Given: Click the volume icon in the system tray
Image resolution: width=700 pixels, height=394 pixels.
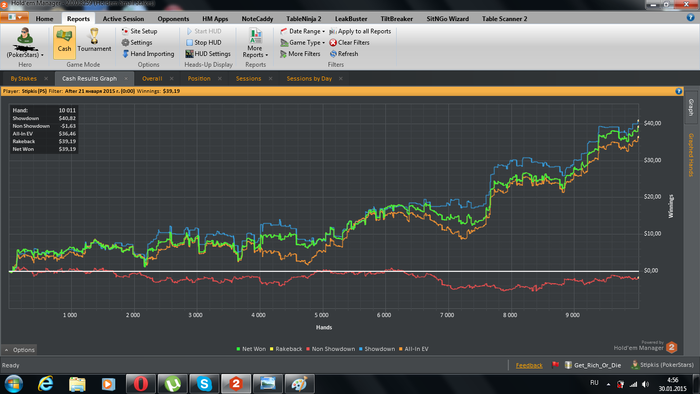Looking at the screenshot, I should [646, 384].
